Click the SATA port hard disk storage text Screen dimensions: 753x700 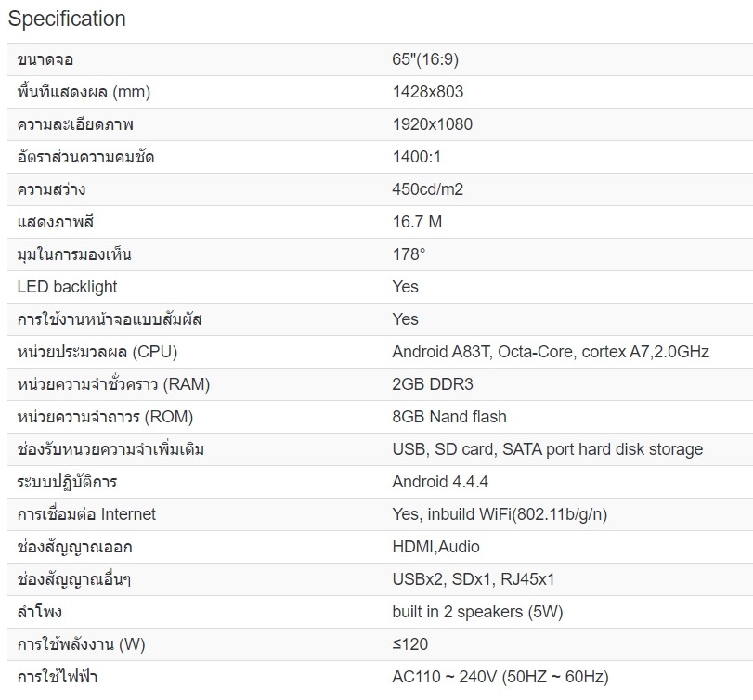(x=603, y=449)
